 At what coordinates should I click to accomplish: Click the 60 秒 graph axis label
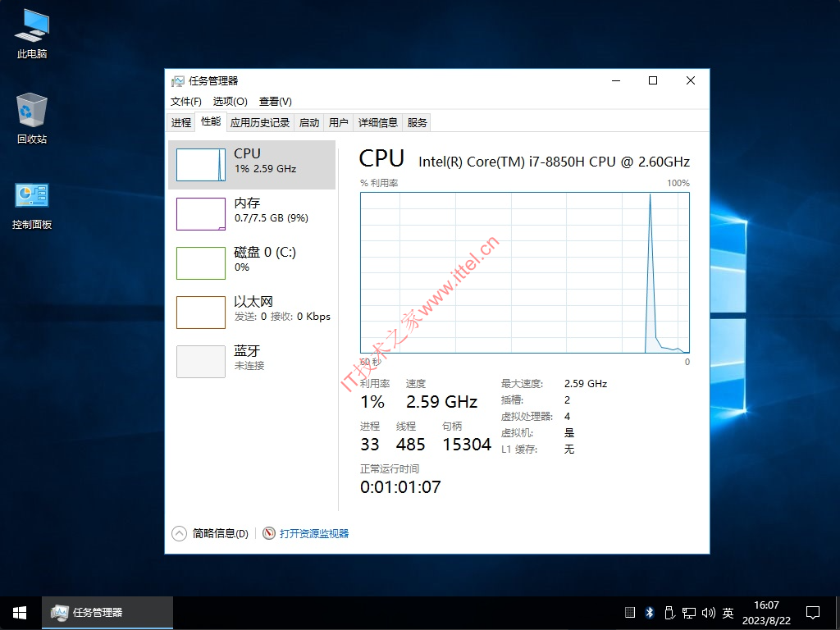(370, 362)
